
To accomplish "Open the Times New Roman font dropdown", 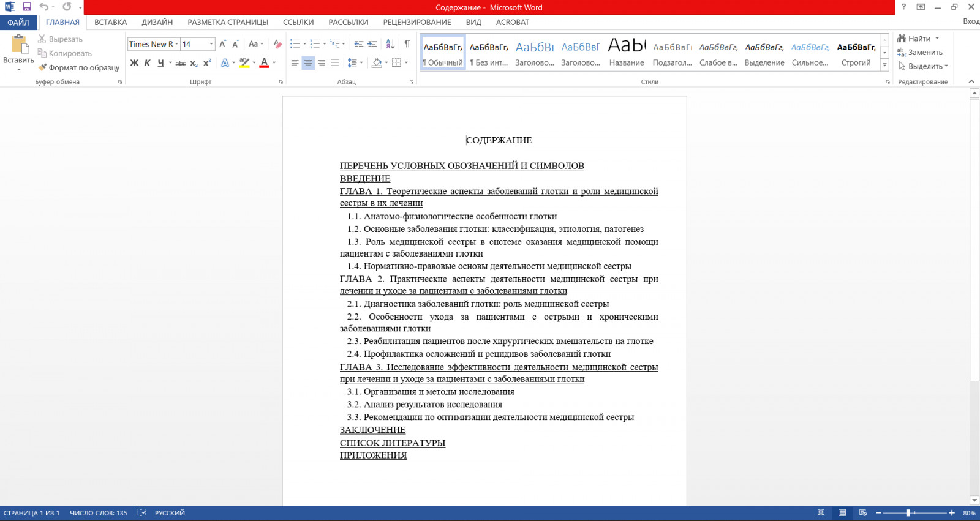I will [176, 44].
